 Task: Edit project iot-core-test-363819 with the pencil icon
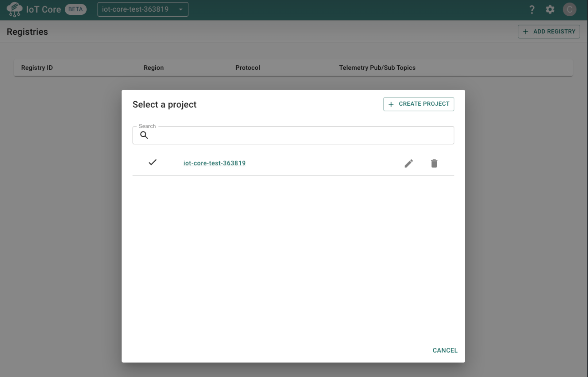tap(408, 163)
